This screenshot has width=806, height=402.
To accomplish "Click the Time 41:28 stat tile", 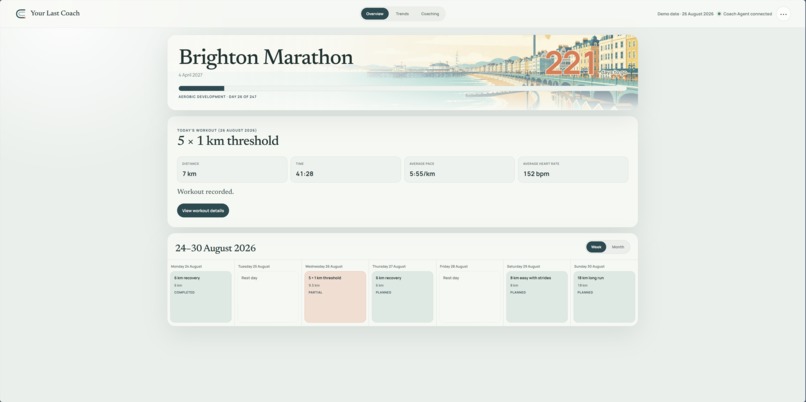I will [x=346, y=169].
